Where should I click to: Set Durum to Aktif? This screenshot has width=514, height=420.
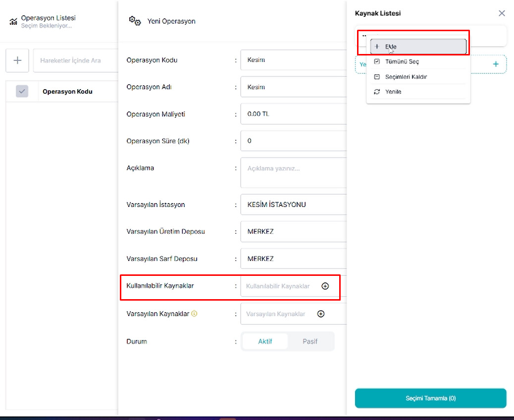(265, 341)
